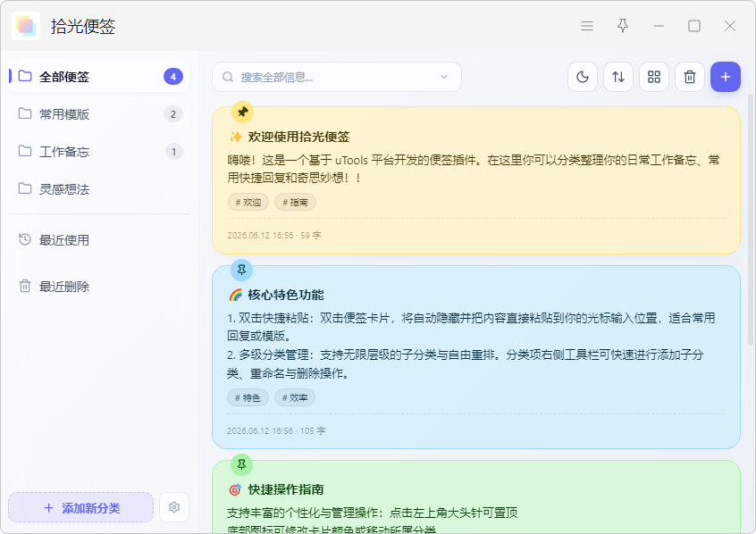Click the trash icon in the toolbar
Image resolution: width=756 pixels, height=534 pixels.
(690, 77)
